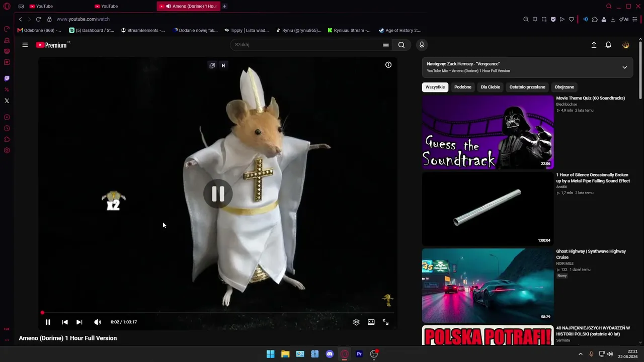Click the site lock security icon

[x=49, y=19]
